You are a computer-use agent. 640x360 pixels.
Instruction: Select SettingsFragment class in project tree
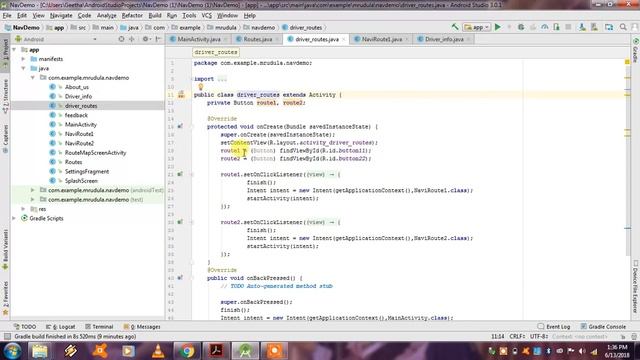[87, 171]
